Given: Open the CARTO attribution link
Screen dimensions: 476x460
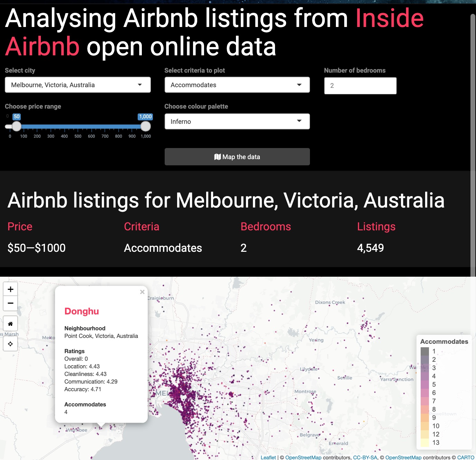Looking at the screenshot, I should 466,457.
